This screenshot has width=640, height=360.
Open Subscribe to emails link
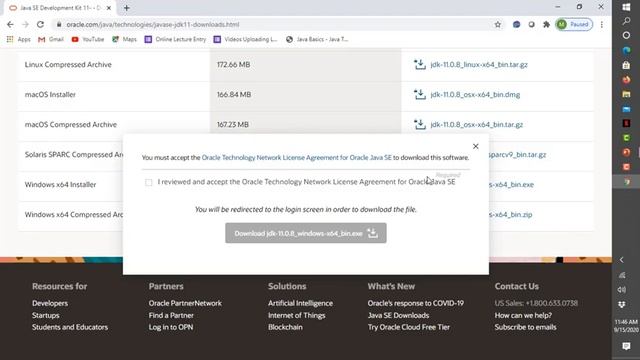(x=525, y=327)
